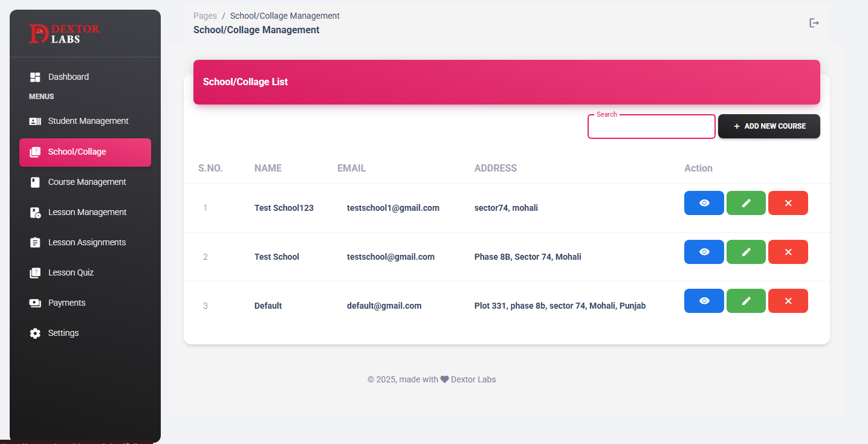This screenshot has width=868, height=444.
Task: Click the logout icon in header
Action: [x=814, y=23]
